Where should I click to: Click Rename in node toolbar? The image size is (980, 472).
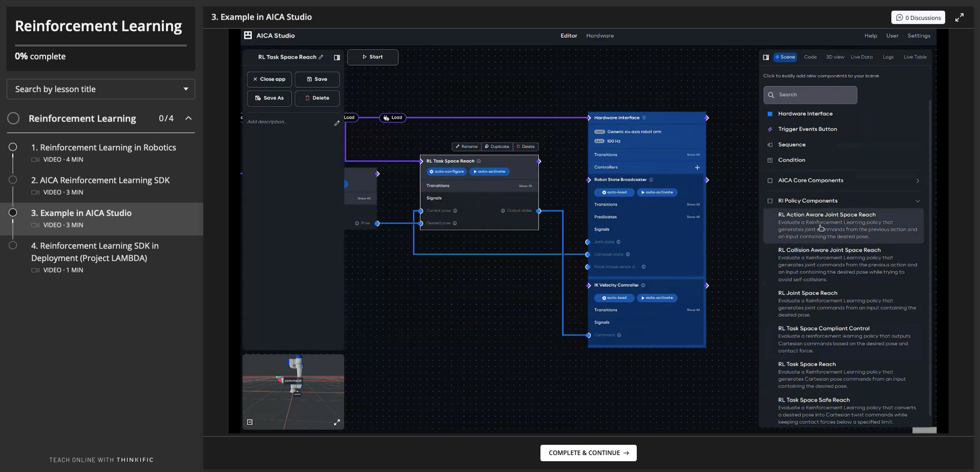click(467, 146)
